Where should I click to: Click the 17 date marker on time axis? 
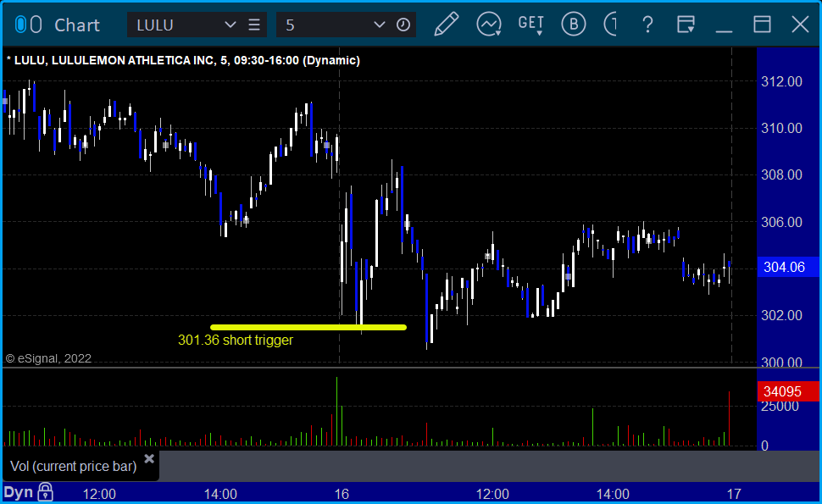pos(734,494)
